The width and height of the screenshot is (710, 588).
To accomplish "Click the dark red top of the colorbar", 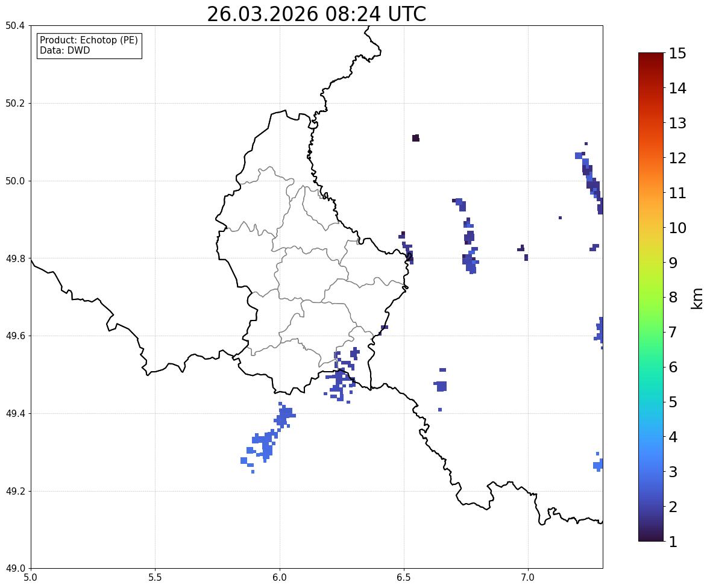I will point(651,58).
